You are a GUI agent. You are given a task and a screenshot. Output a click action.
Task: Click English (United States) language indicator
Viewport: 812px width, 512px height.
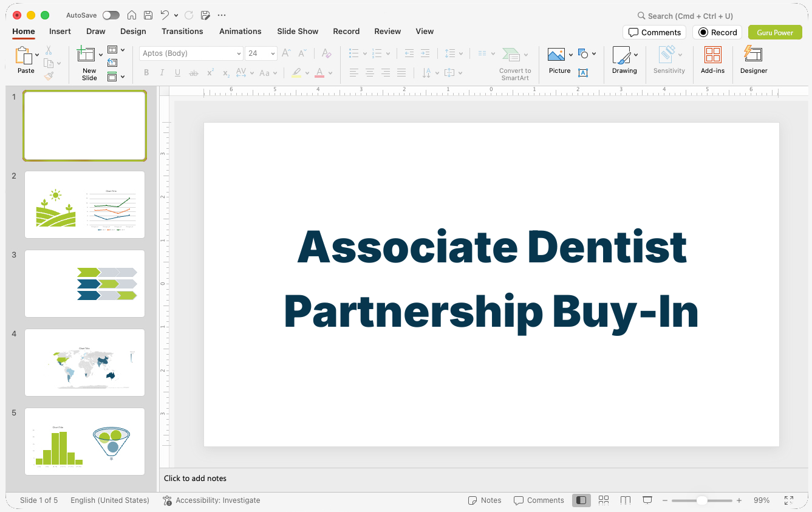click(110, 500)
